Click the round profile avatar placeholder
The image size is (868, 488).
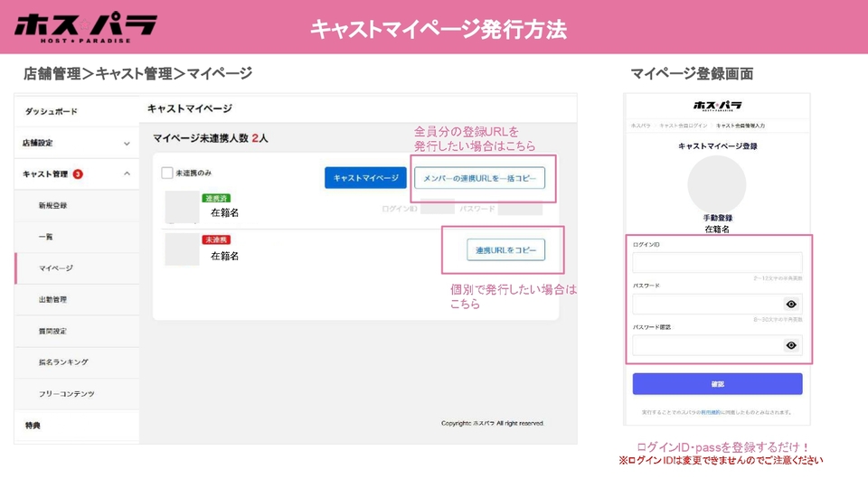point(717,184)
